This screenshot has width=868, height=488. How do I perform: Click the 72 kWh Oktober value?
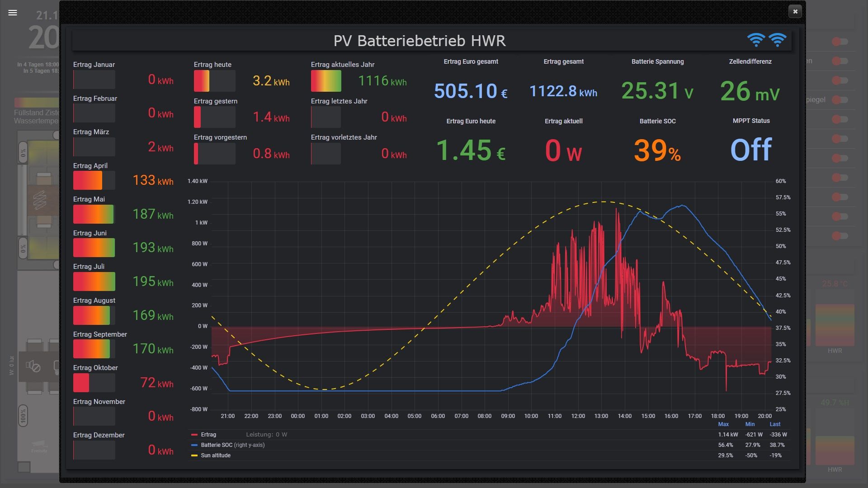point(157,383)
